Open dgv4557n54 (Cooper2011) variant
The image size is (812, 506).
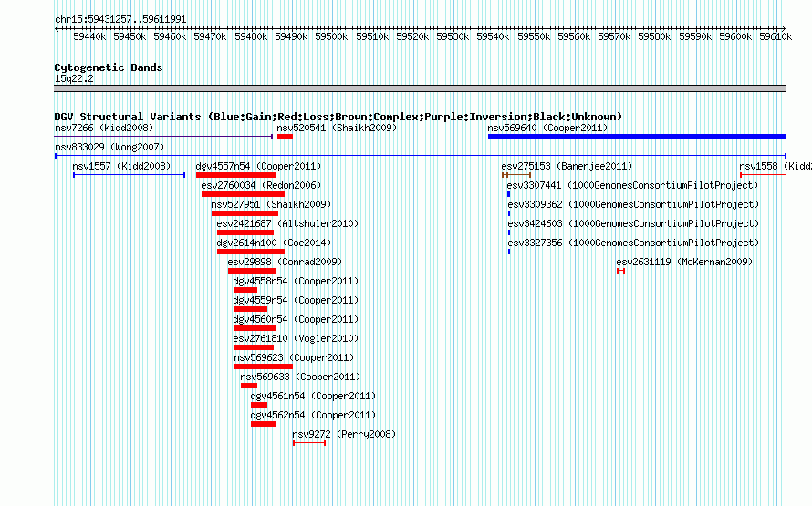coord(258,166)
